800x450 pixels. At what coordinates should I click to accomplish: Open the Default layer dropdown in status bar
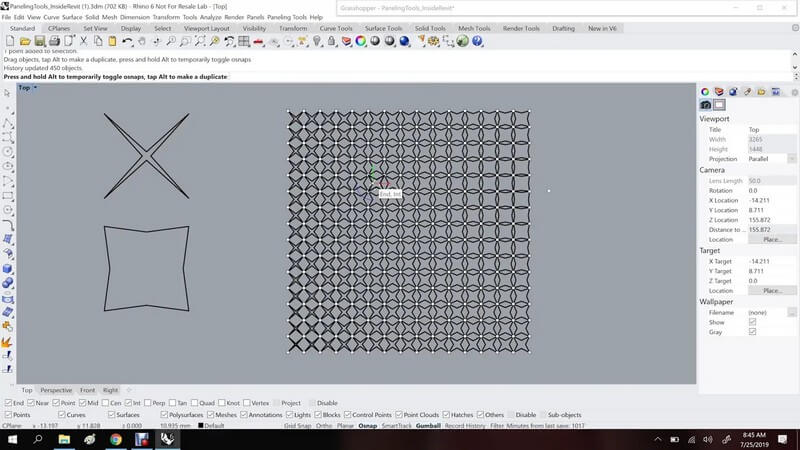214,425
